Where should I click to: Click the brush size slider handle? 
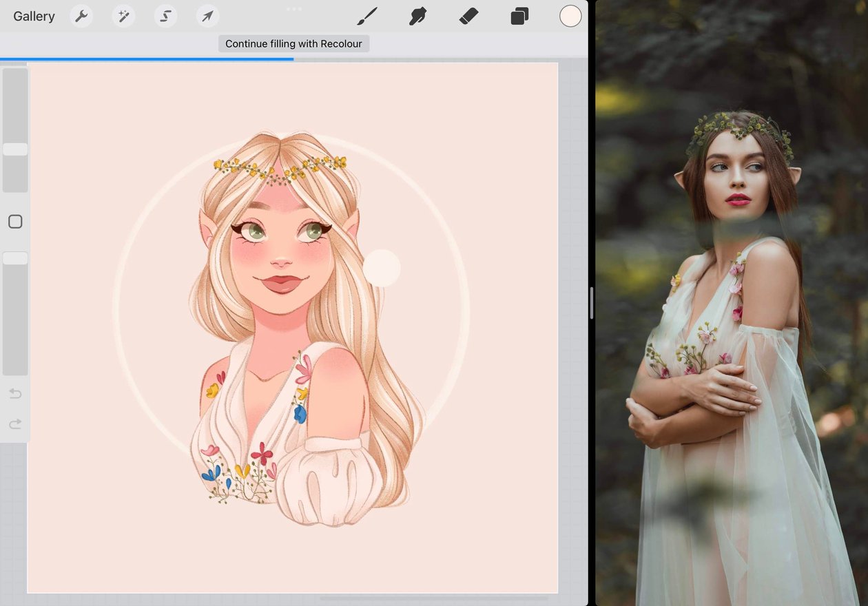15,149
